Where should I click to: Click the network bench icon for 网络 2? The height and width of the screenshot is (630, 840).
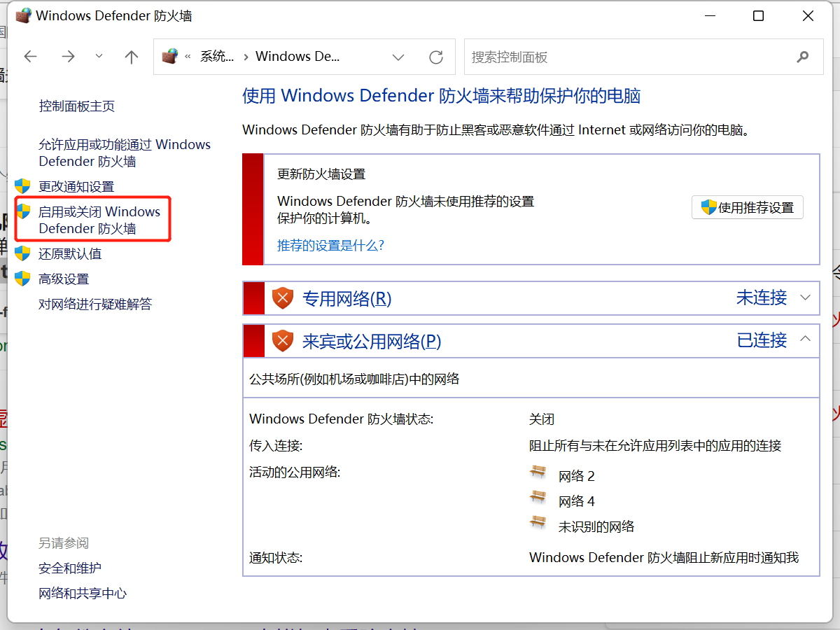538,472
